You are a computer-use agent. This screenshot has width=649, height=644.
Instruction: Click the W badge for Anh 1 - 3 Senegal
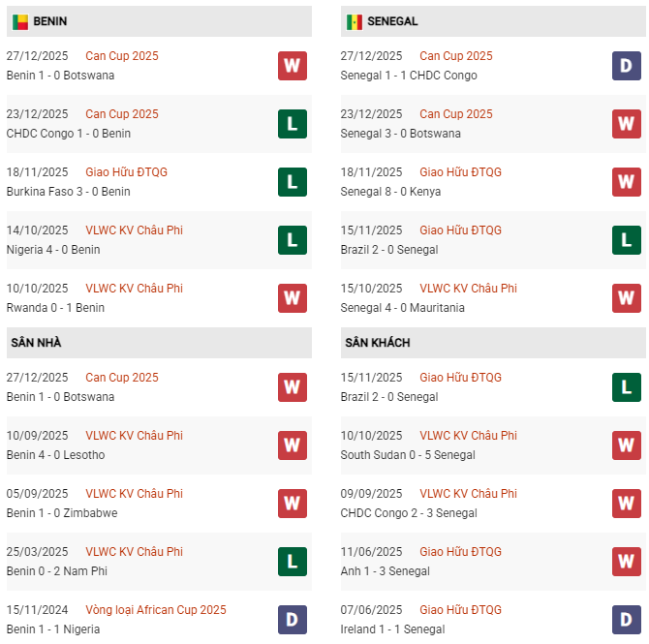click(x=627, y=562)
